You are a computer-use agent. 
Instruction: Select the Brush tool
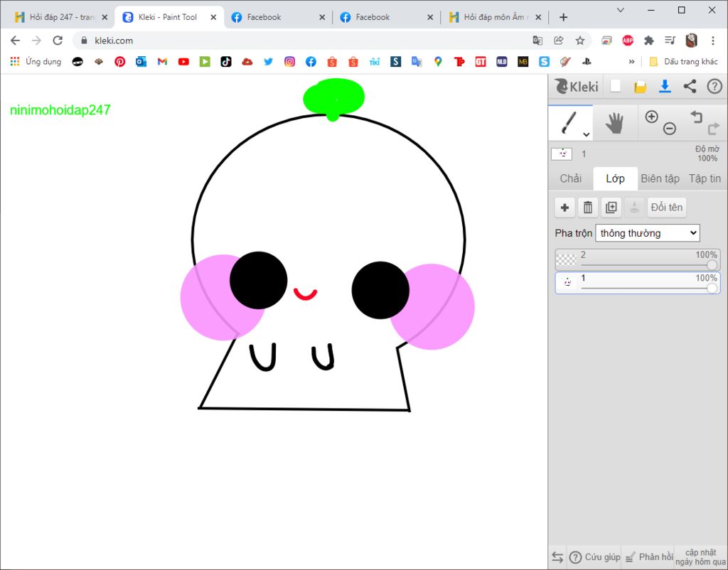[570, 123]
